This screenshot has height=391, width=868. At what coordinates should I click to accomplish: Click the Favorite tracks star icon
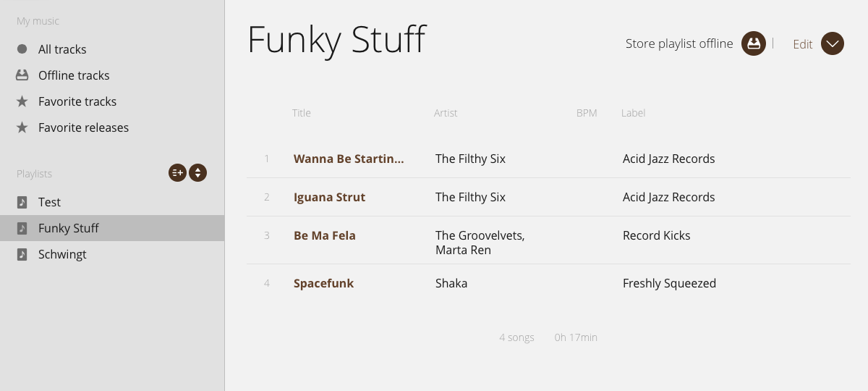(x=22, y=101)
